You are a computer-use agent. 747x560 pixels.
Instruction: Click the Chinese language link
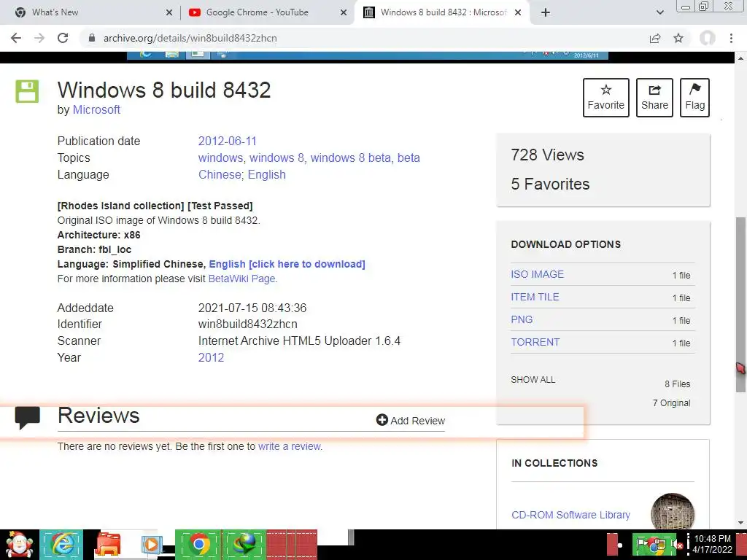[x=220, y=174]
